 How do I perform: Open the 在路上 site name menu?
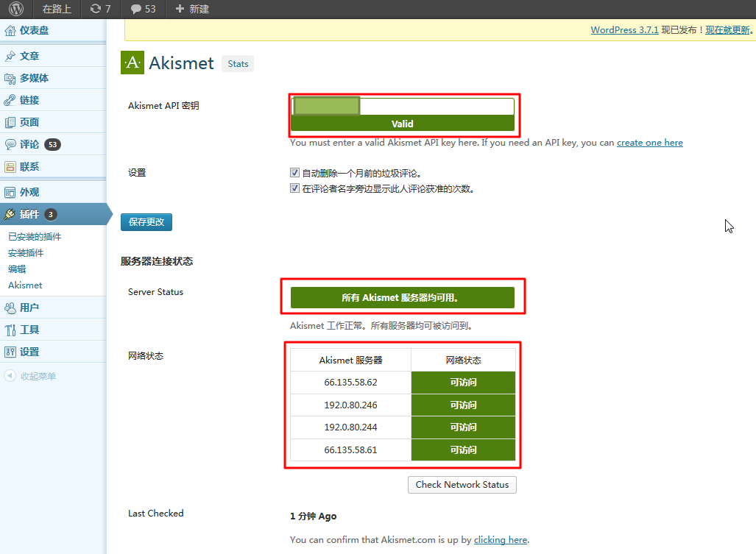click(x=57, y=9)
